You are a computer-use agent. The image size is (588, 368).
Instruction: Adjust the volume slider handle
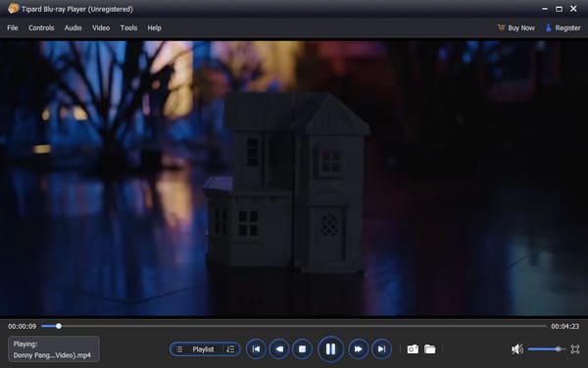[x=559, y=349]
